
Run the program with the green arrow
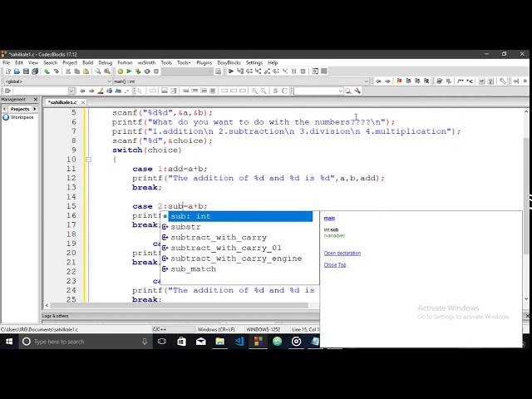click(x=129, y=71)
